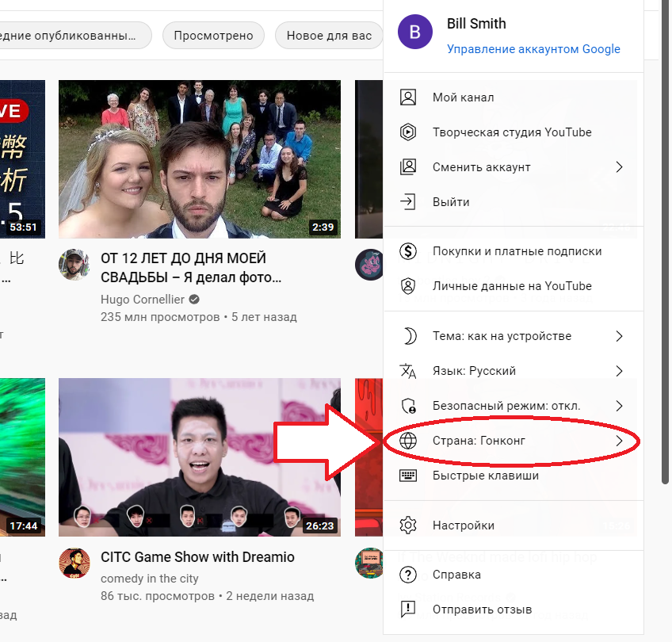Image resolution: width=672 pixels, height=642 pixels.
Task: Open YouTube Studio via its hexagon icon
Action: pos(408,132)
